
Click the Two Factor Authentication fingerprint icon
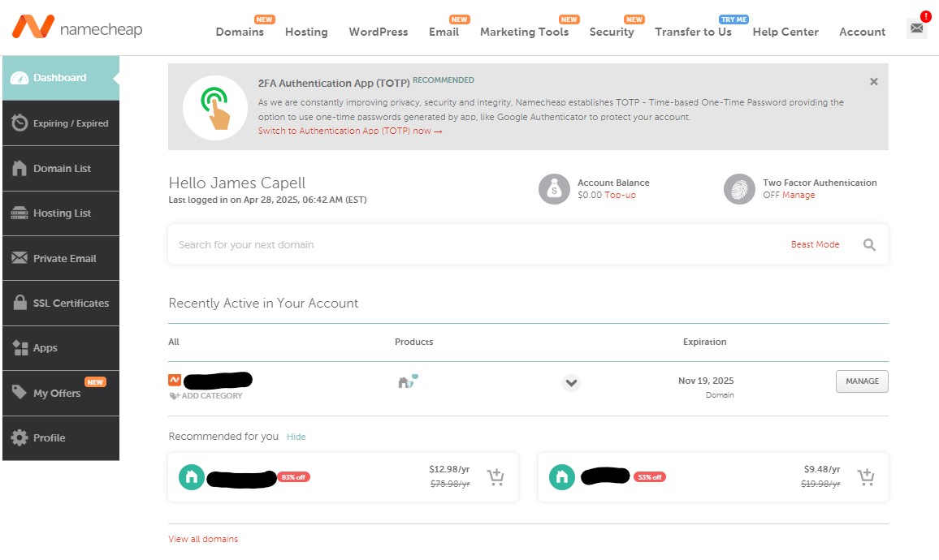pos(739,189)
